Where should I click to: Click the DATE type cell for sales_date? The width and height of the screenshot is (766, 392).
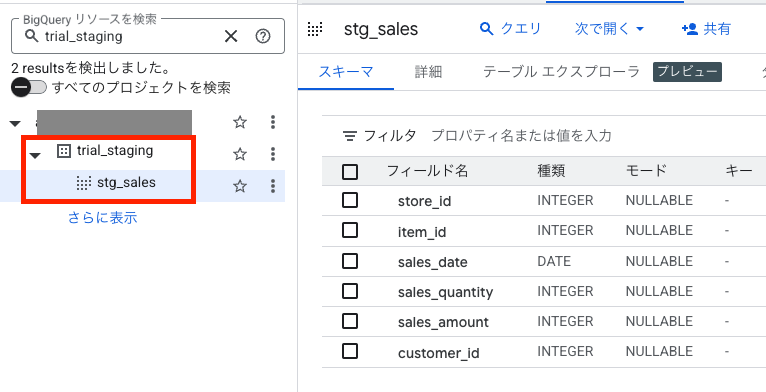tap(554, 261)
